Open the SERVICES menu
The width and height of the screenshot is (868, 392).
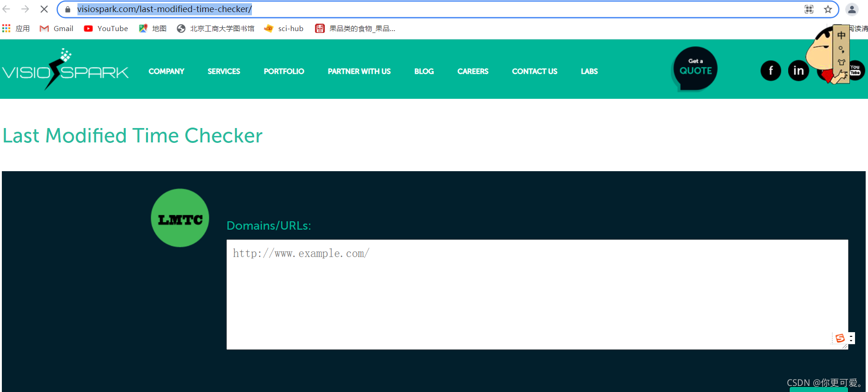tap(224, 71)
